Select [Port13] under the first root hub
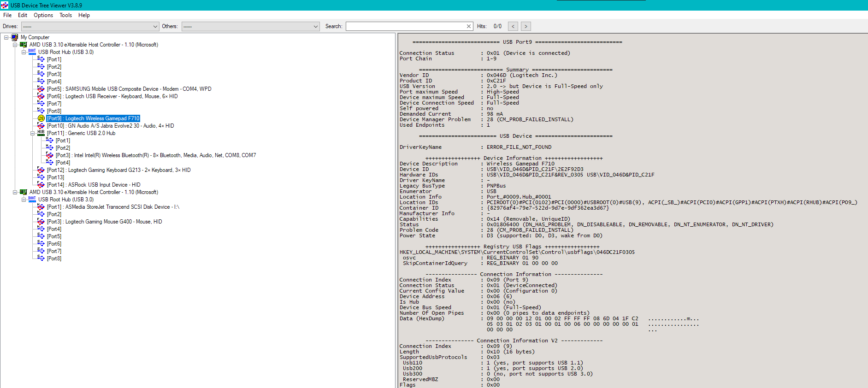 click(55, 177)
